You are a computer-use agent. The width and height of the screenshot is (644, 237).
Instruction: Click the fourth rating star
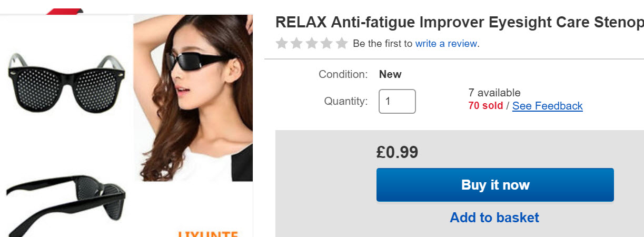(326, 43)
